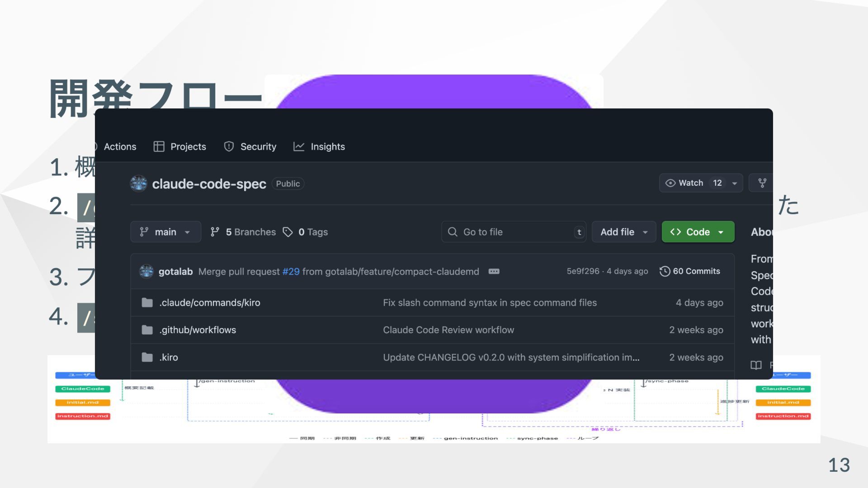Open the 60 Commits history link
Viewport: 868px width, 488px height.
(690, 271)
